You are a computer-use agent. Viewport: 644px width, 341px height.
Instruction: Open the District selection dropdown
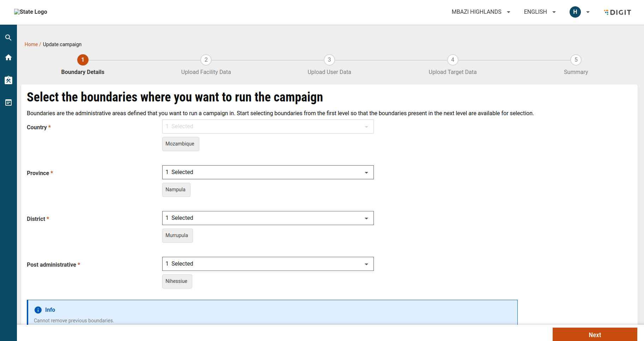268,218
